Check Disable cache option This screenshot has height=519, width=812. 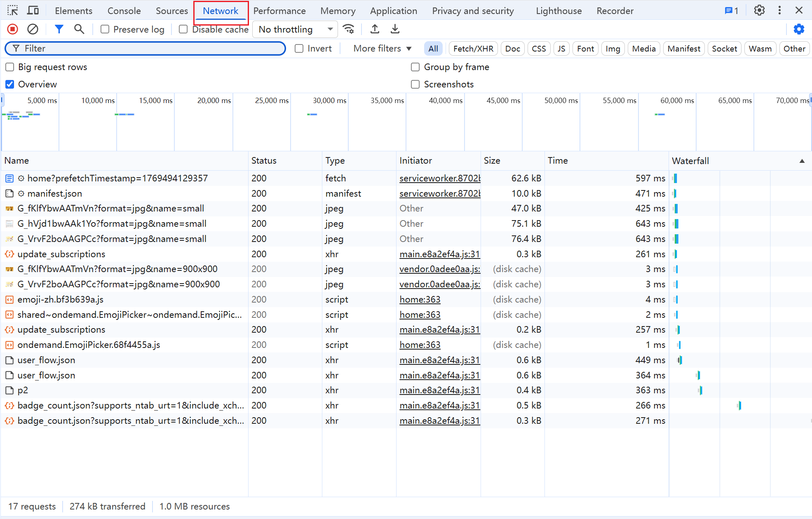[x=183, y=29]
